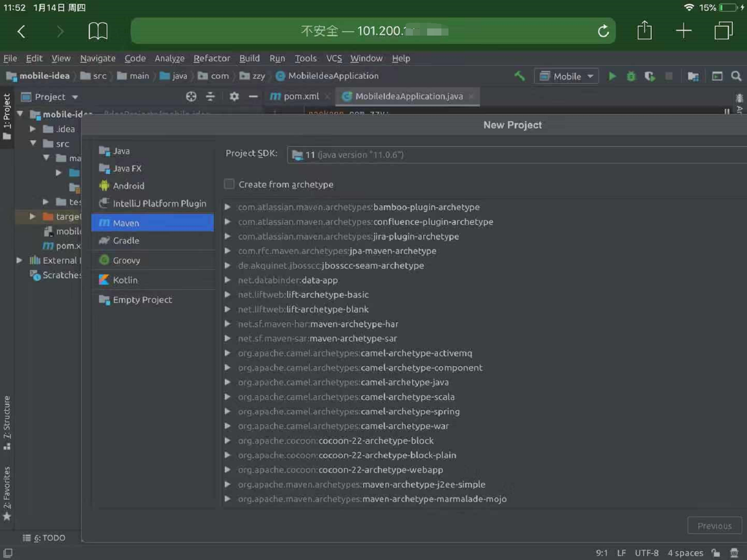Add a new Safari tab
This screenshot has height=560, width=747.
point(683,31)
